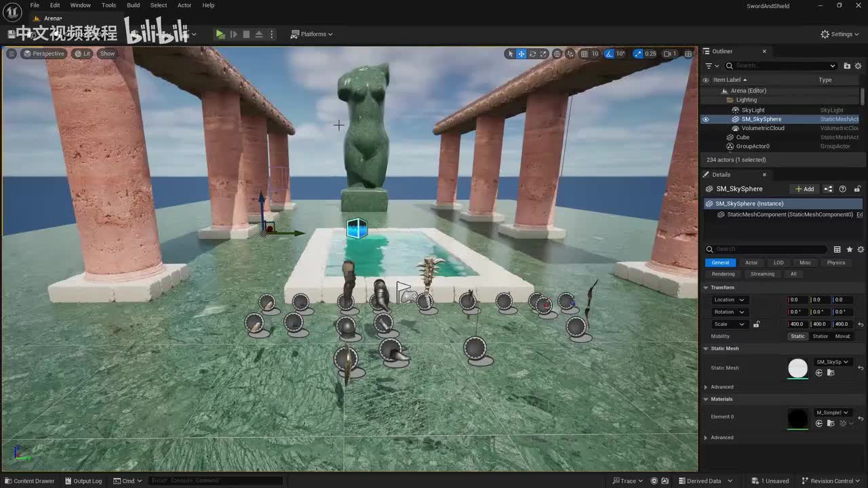The image size is (868, 488).
Task: Activate the Rotate tool
Action: [532, 54]
